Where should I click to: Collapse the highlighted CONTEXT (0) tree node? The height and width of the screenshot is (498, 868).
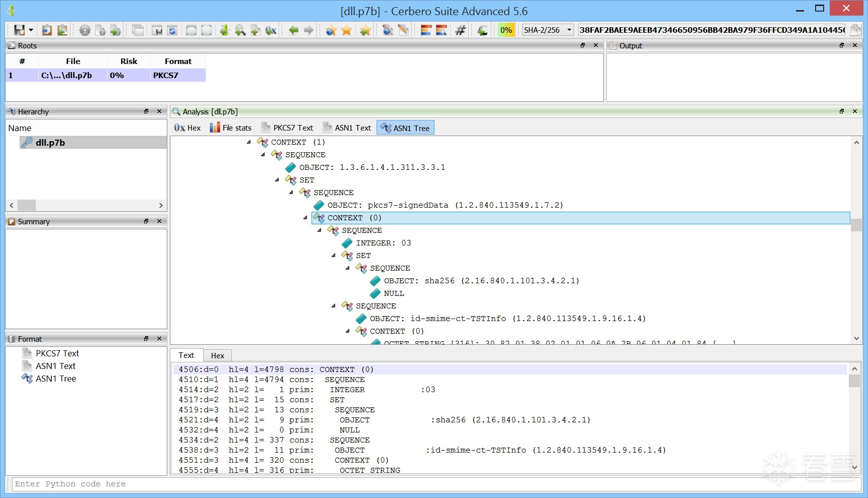(305, 218)
